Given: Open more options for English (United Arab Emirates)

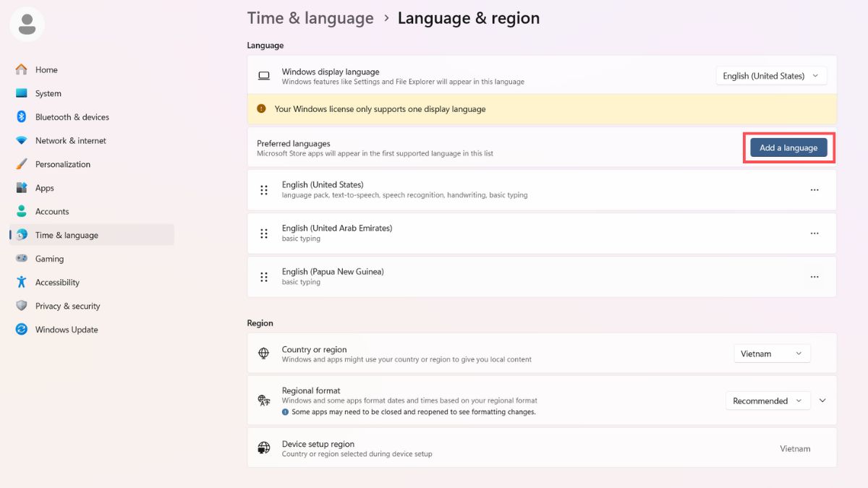Looking at the screenshot, I should tap(814, 234).
